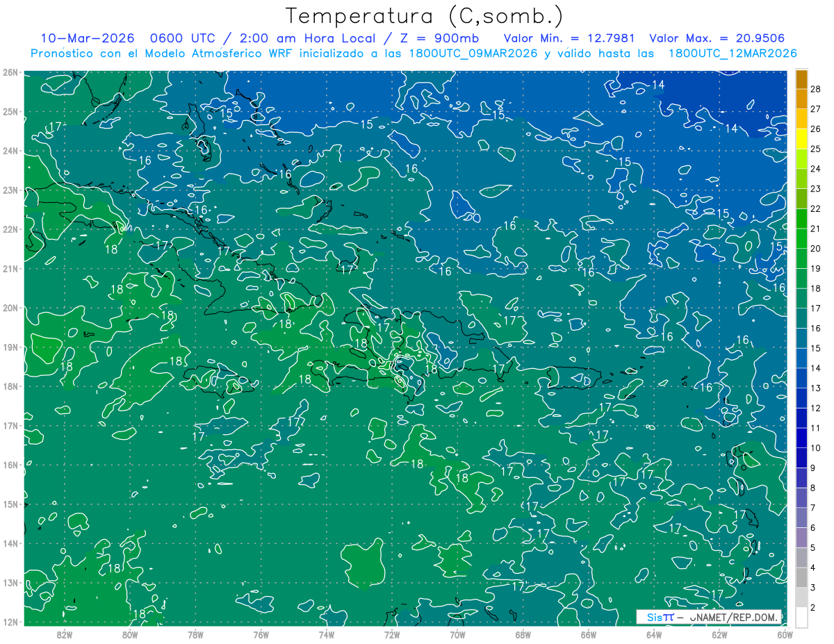
Task: Click the "12N" latitude label
Action: 10,622
